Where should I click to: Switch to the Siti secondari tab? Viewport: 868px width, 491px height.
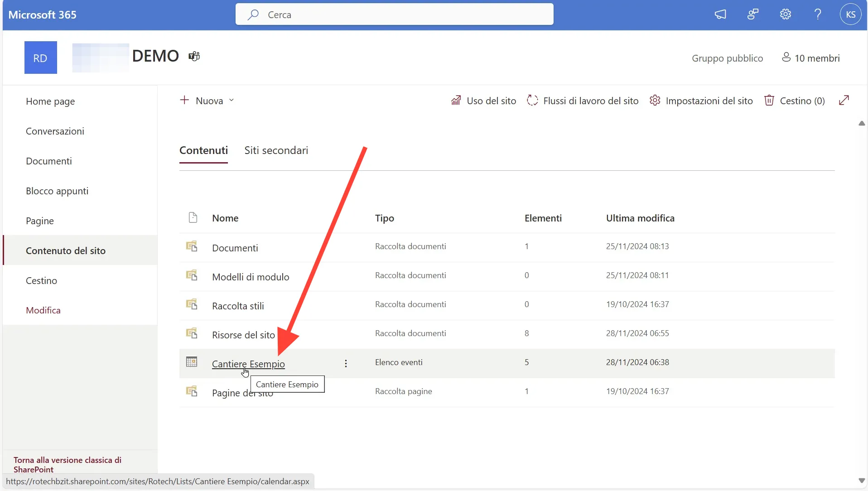pyautogui.click(x=276, y=150)
